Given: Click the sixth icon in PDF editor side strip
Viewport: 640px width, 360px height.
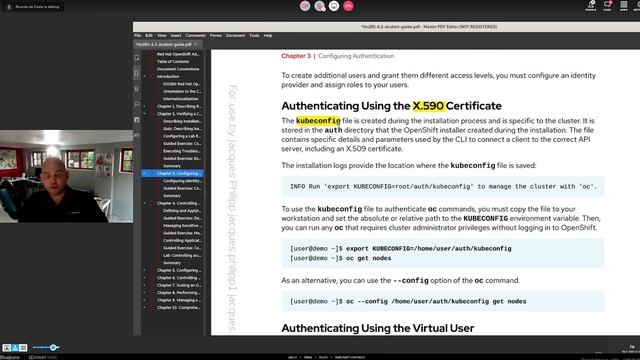Looking at the screenshot, I should point(137,135).
